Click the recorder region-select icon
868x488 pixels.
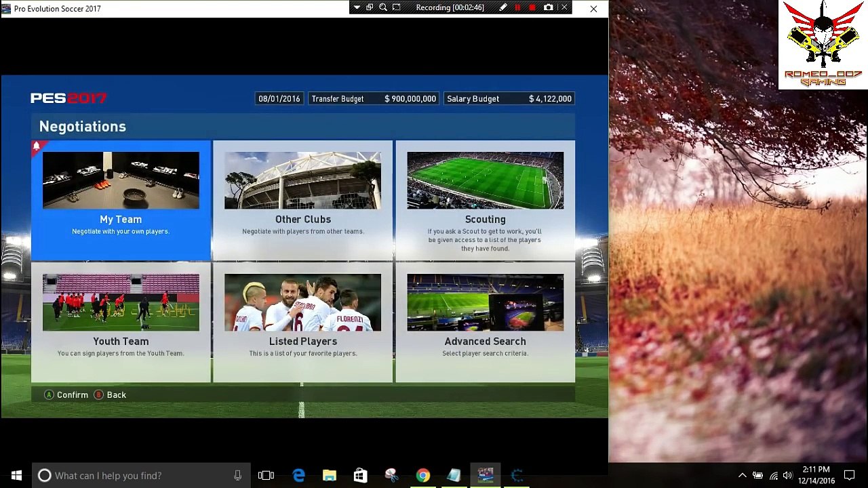(397, 7)
